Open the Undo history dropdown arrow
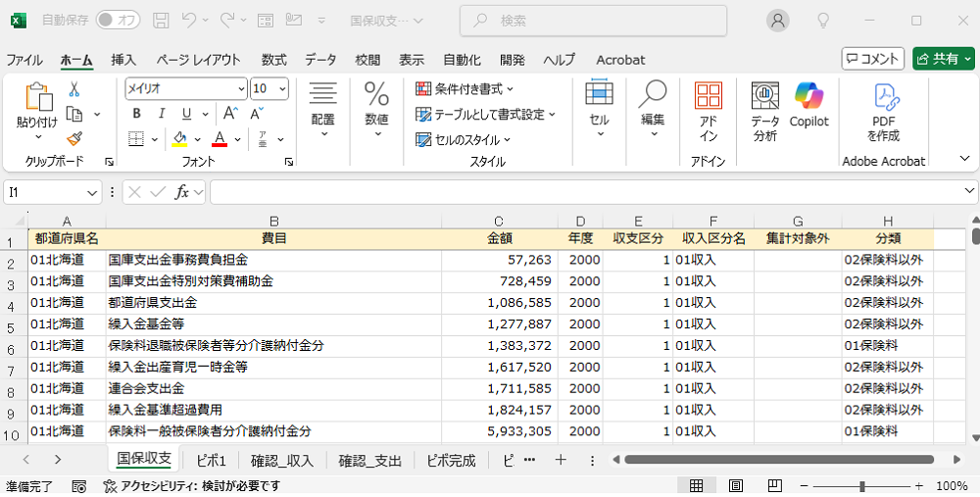The width and height of the screenshot is (980, 497). point(205,21)
